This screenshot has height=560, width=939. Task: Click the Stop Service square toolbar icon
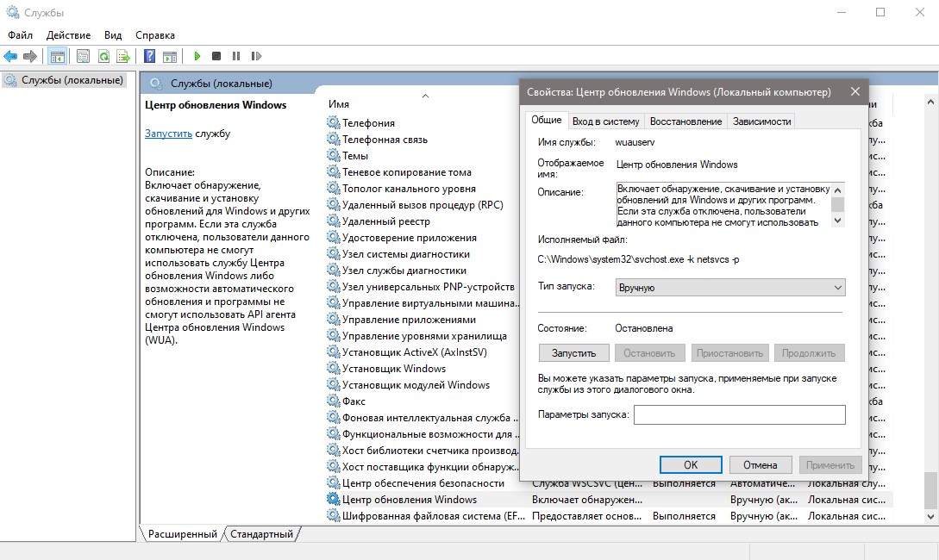pos(216,56)
